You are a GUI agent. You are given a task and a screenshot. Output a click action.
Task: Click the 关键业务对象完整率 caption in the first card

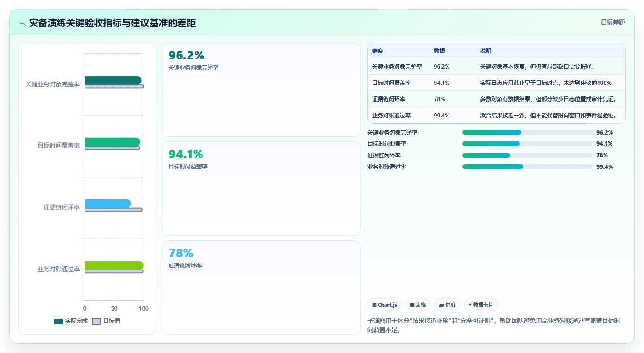(193, 68)
